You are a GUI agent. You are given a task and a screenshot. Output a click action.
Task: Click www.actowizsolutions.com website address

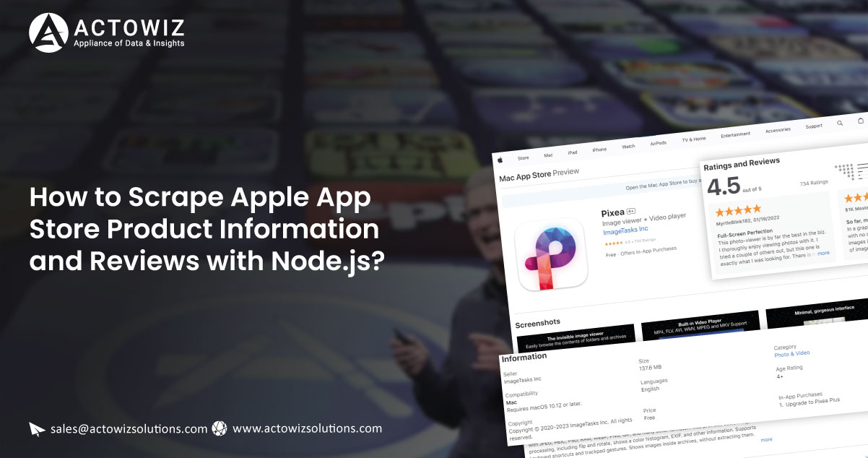point(307,428)
